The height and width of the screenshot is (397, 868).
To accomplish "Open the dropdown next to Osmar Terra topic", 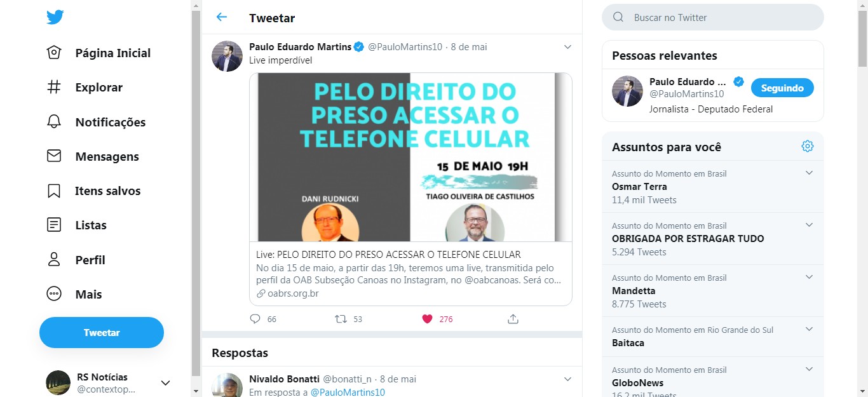I will tap(810, 173).
